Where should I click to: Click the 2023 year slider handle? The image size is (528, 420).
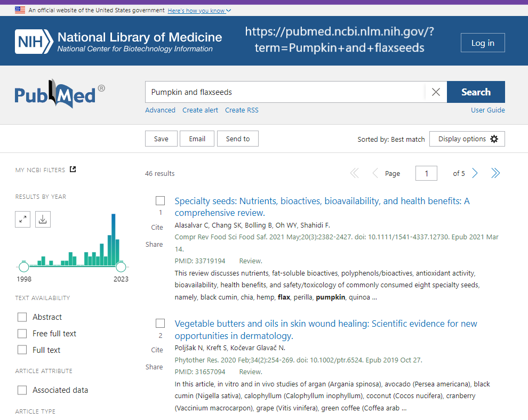pyautogui.click(x=121, y=267)
